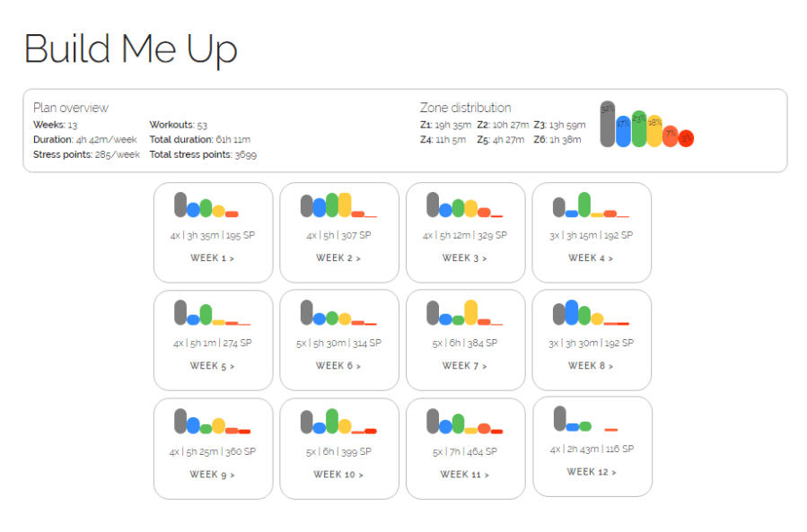Open Week 11 details
Screen dimensions: 807x532
[464, 475]
